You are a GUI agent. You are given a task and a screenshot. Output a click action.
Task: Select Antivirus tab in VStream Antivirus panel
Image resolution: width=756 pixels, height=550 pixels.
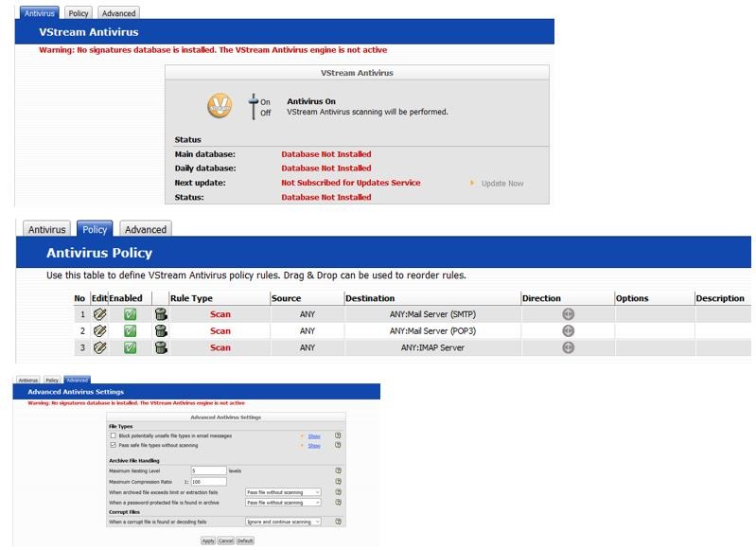click(40, 13)
